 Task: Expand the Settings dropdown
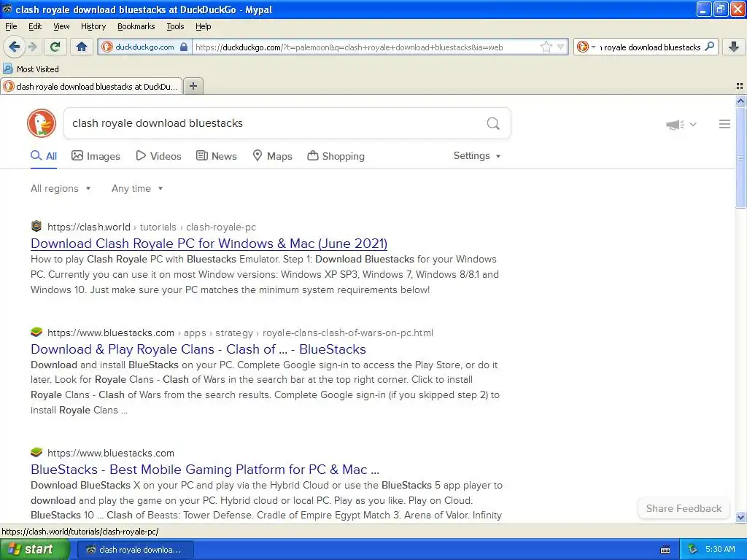pyautogui.click(x=477, y=156)
